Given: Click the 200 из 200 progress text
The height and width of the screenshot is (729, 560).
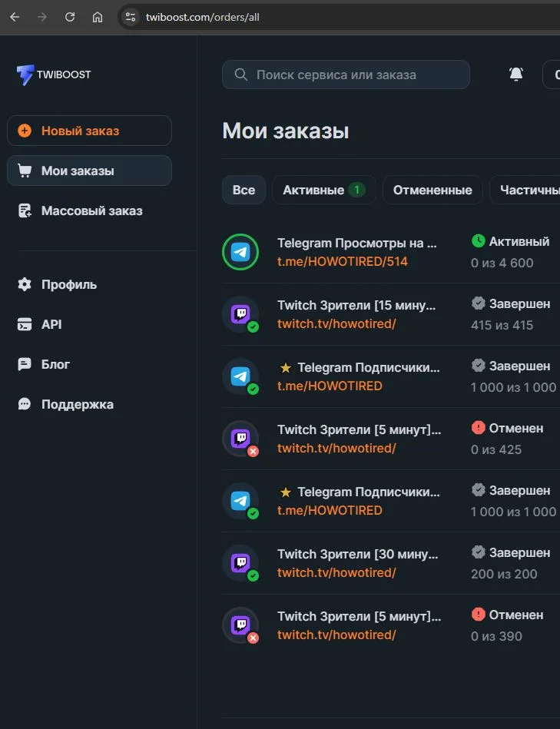Looking at the screenshot, I should tap(504, 574).
